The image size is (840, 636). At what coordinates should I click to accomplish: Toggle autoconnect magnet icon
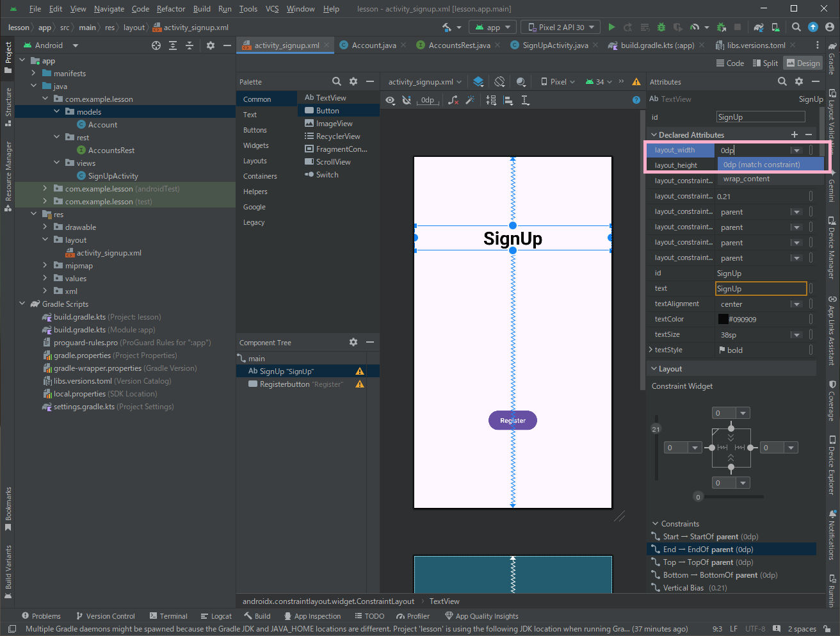point(407,100)
